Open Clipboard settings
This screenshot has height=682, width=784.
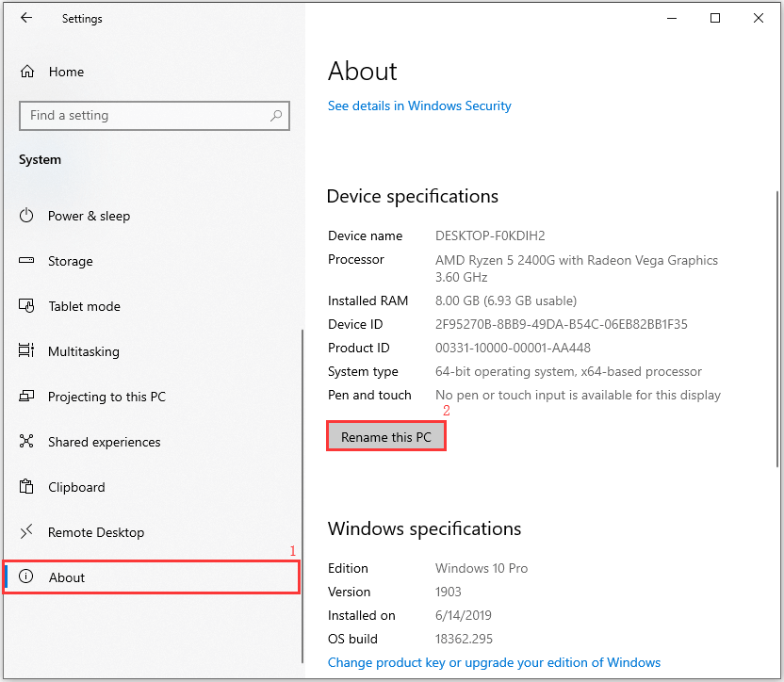76,487
